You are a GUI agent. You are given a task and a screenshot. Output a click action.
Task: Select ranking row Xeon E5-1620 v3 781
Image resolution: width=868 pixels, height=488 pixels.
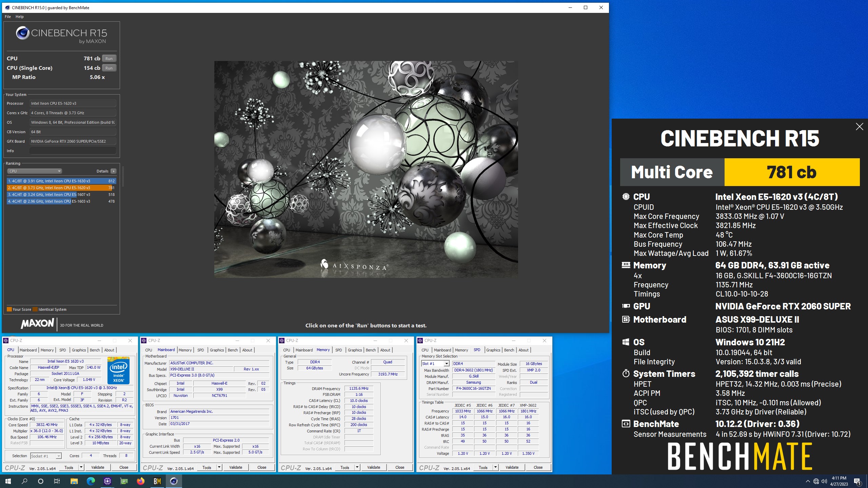tap(61, 188)
